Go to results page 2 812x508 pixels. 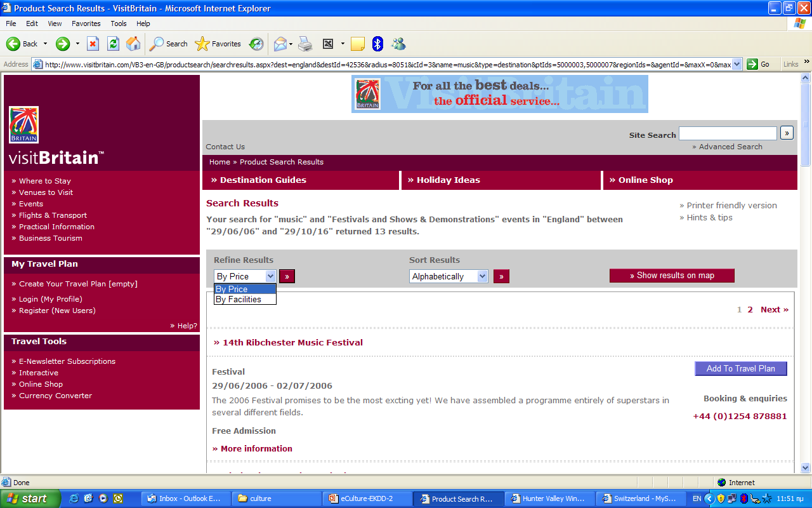click(x=750, y=310)
